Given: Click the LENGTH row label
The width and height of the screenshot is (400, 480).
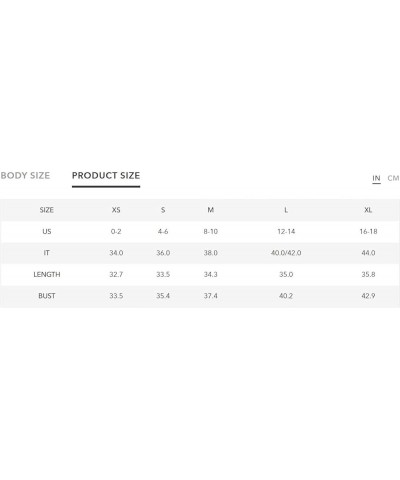Looking at the screenshot, I should (x=47, y=274).
